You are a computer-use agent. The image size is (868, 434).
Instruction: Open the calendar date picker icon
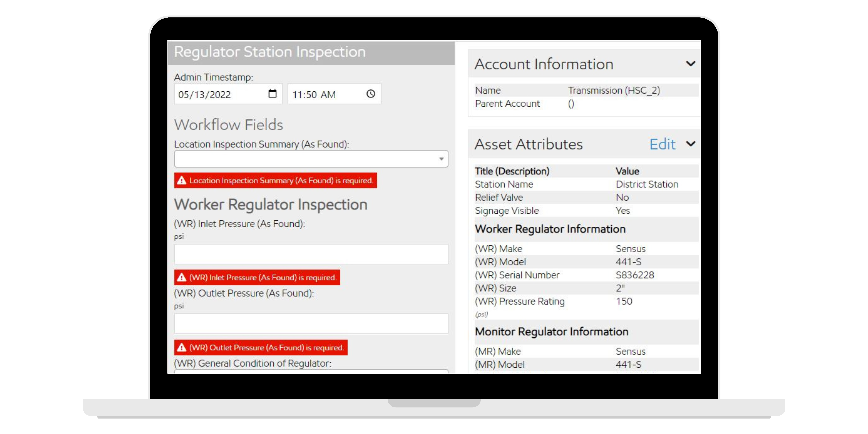272,94
